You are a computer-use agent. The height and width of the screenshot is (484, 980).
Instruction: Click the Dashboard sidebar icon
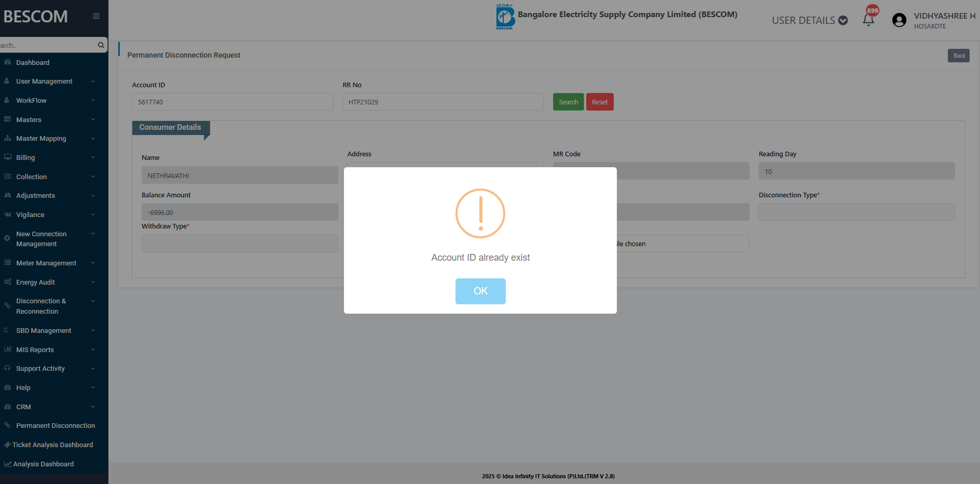[x=7, y=62]
